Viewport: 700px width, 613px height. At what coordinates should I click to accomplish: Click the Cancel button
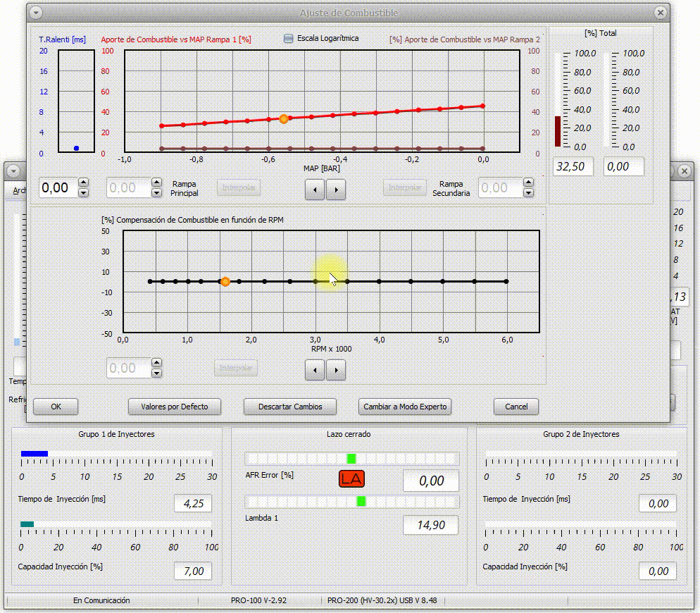click(x=516, y=407)
